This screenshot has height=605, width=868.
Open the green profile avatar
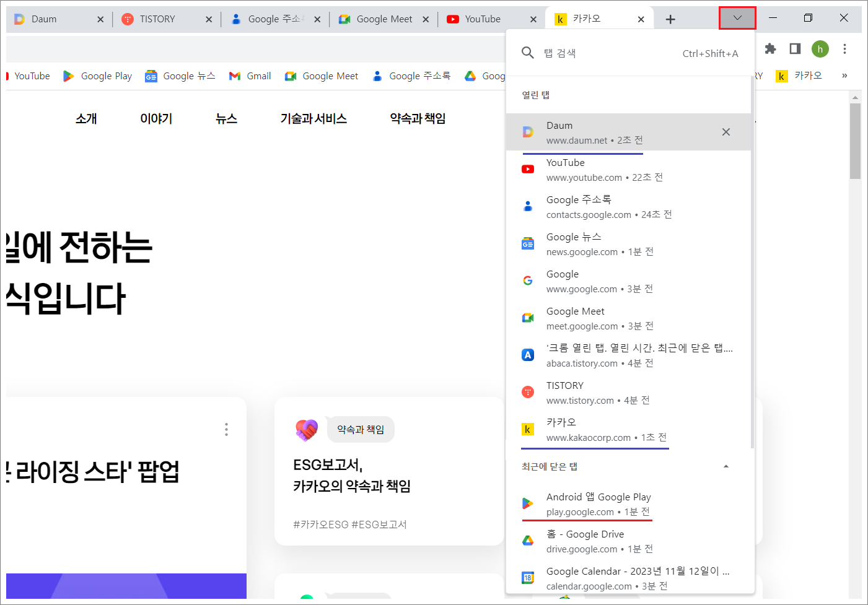click(x=820, y=49)
